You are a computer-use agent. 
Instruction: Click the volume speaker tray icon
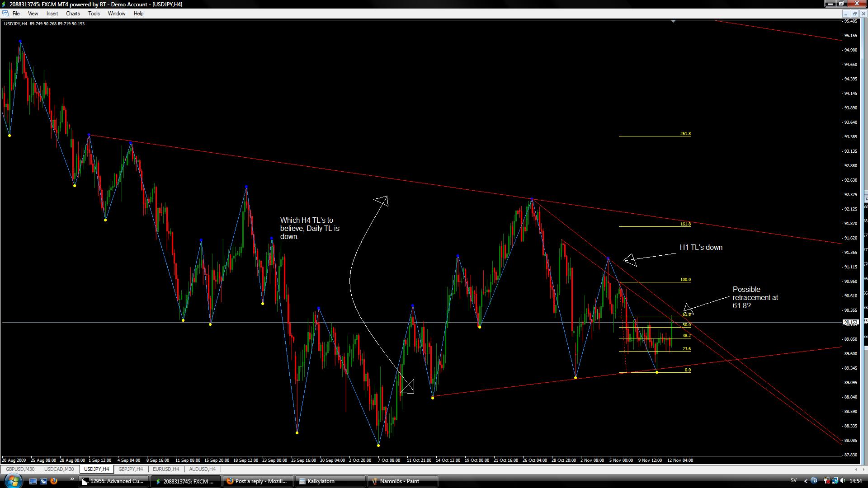(843, 481)
